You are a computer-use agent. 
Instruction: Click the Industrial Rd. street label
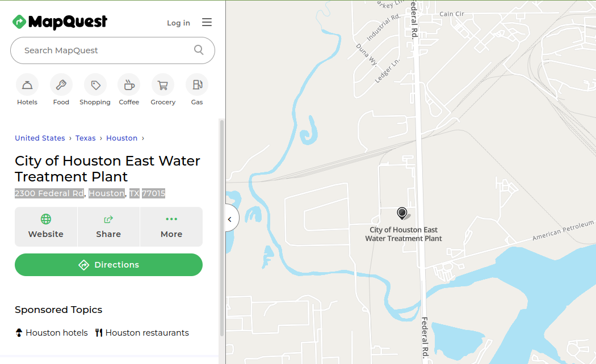[384, 27]
